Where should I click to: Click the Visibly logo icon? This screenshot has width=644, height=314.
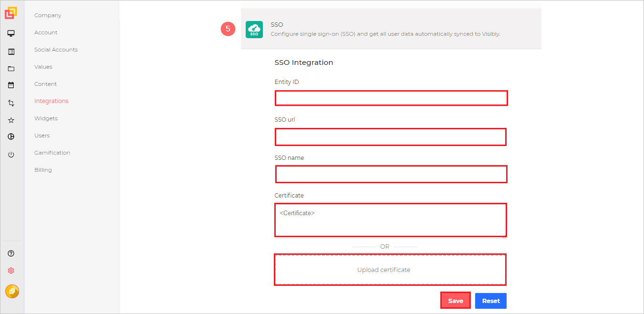coord(11,13)
